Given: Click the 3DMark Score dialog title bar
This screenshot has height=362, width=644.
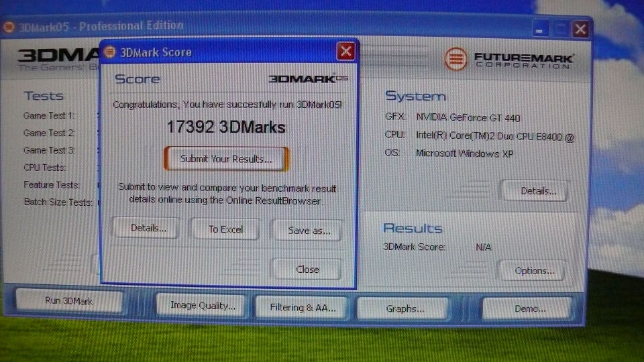Looking at the screenshot, I should [x=228, y=52].
